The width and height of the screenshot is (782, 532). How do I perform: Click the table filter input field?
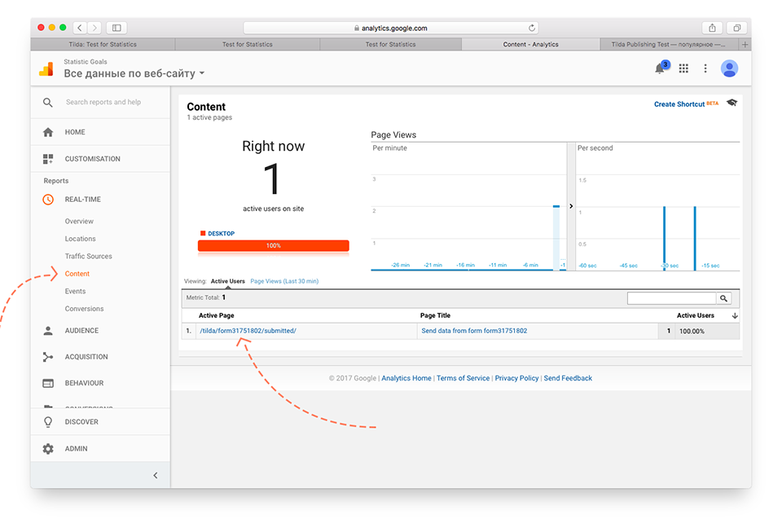(x=673, y=297)
